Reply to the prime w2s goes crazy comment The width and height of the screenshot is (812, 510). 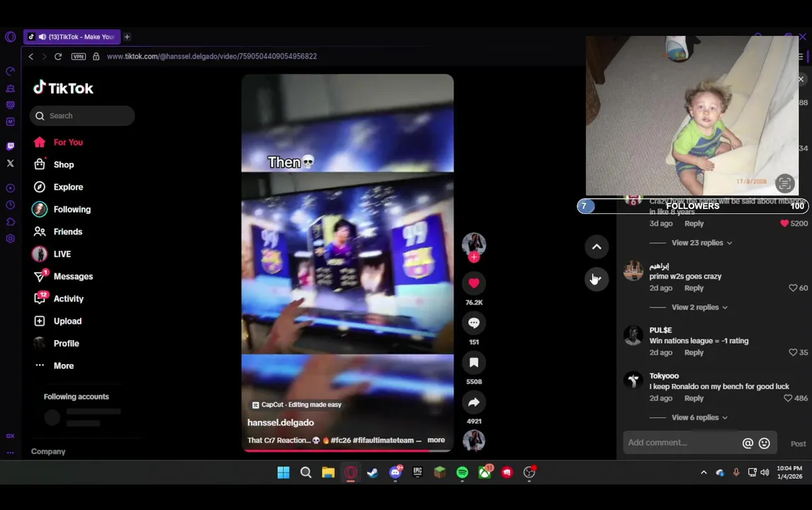(694, 288)
